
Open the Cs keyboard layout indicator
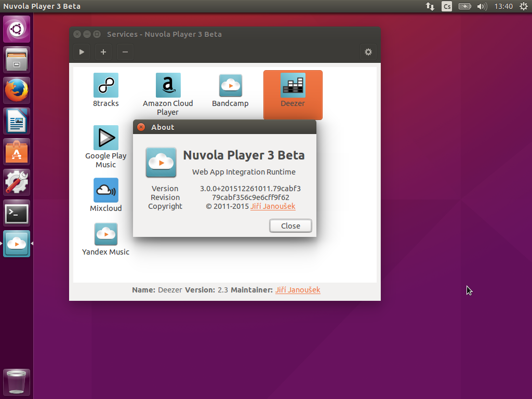pos(447,6)
